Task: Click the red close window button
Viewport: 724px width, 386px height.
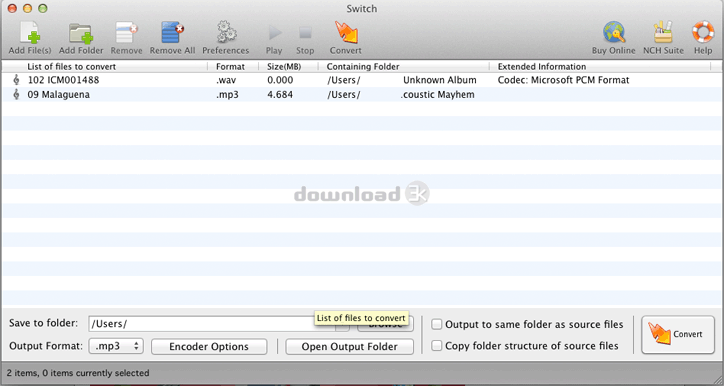Action: (x=12, y=8)
